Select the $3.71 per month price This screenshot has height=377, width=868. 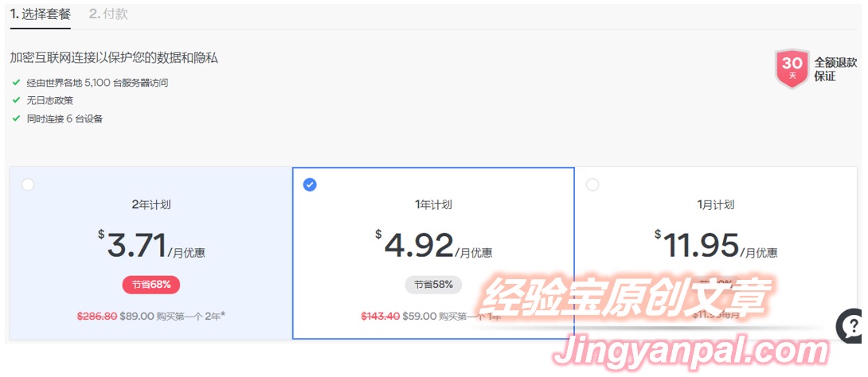point(151,245)
